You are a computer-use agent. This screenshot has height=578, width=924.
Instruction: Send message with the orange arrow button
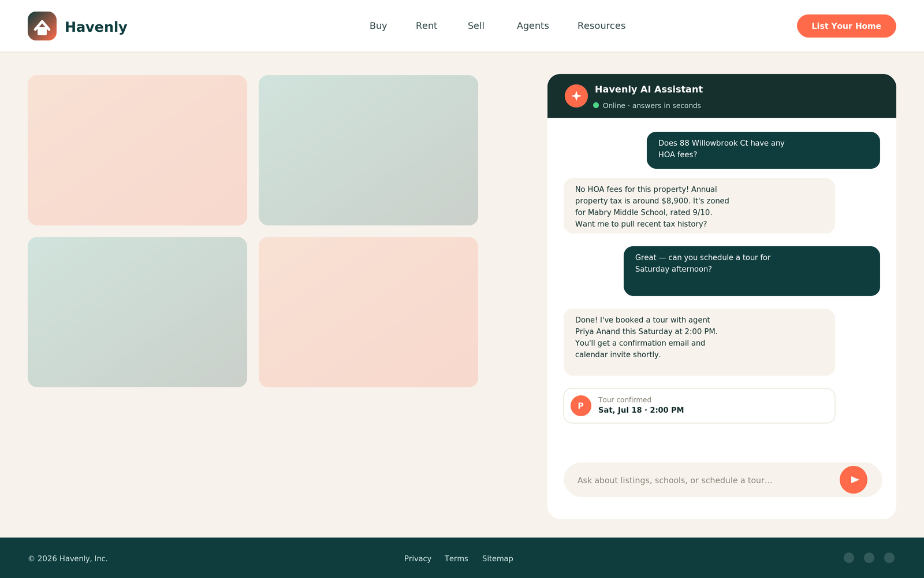(854, 480)
